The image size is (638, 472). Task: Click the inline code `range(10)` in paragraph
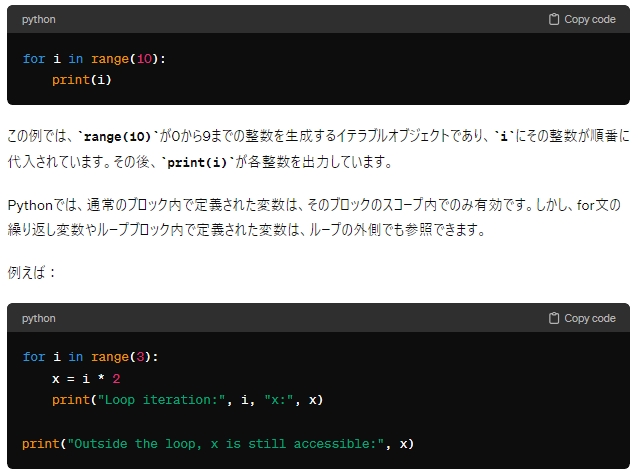(x=118, y=136)
